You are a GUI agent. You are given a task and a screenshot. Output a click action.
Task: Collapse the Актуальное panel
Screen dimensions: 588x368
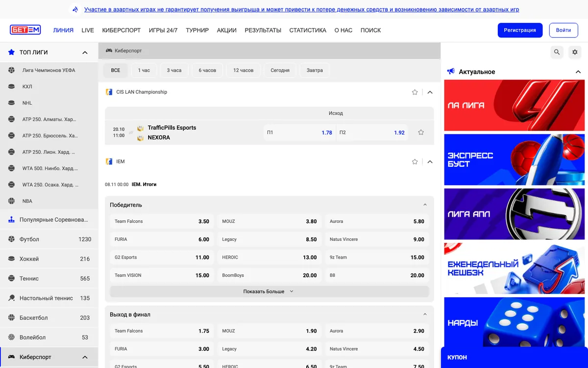(x=578, y=72)
